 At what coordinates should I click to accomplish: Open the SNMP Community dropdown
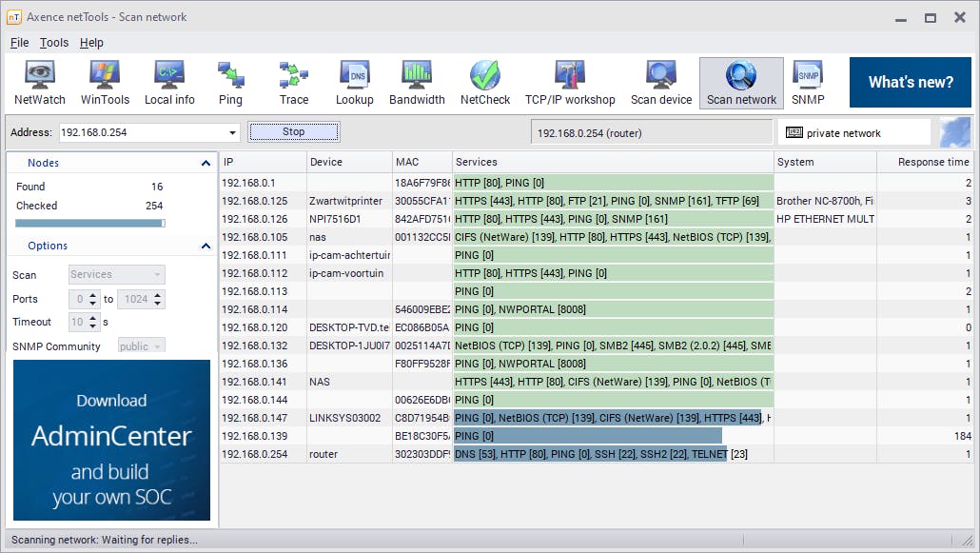[x=141, y=346]
